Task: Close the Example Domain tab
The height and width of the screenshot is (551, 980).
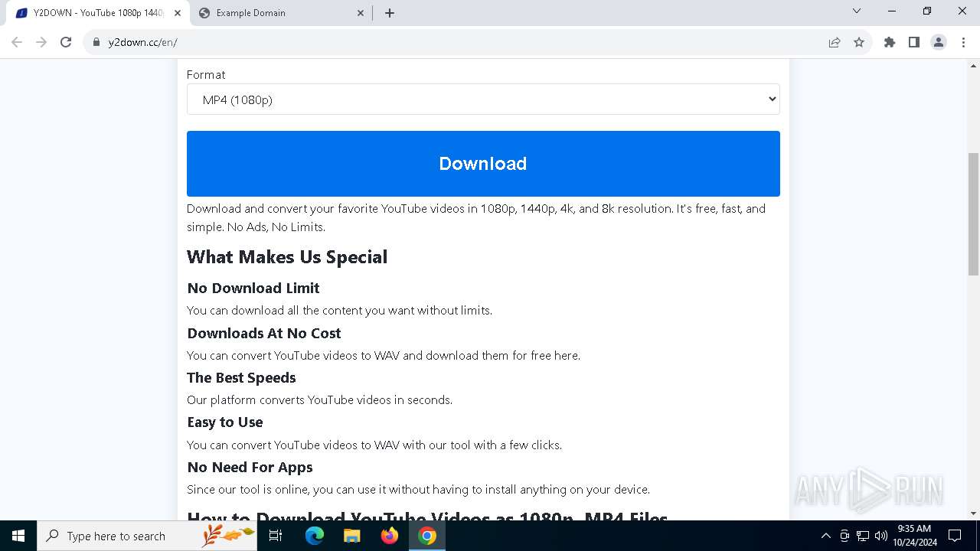Action: tap(361, 13)
